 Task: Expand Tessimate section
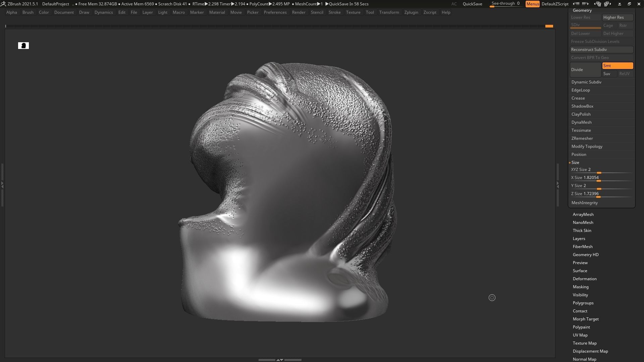(x=581, y=130)
